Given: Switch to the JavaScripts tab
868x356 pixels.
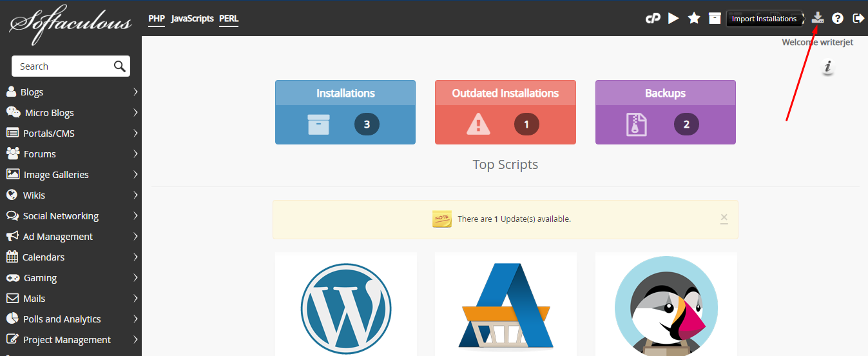Looking at the screenshot, I should click(192, 19).
